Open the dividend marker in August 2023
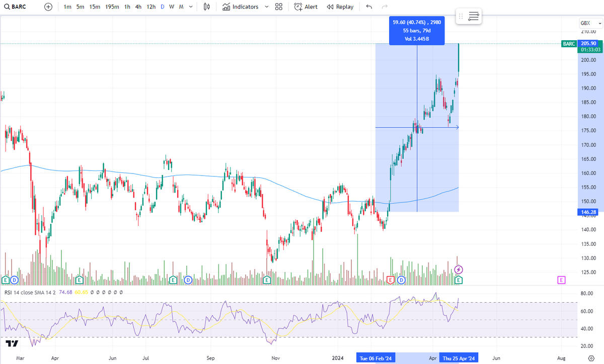 tap(188, 279)
